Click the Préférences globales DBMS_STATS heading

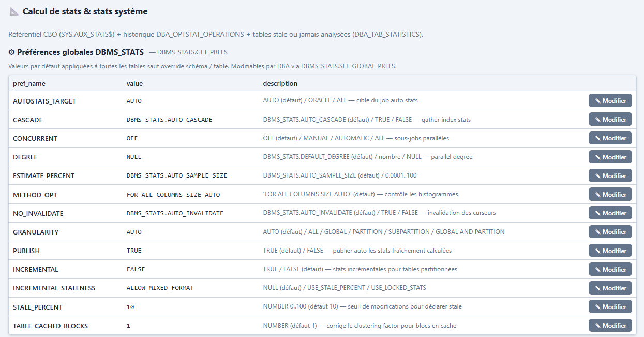tap(80, 52)
